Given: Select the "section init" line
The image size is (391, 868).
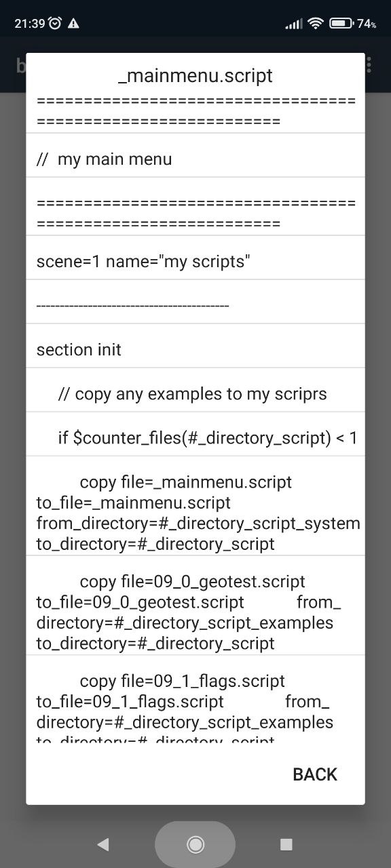Looking at the screenshot, I should pyautogui.click(x=195, y=349).
